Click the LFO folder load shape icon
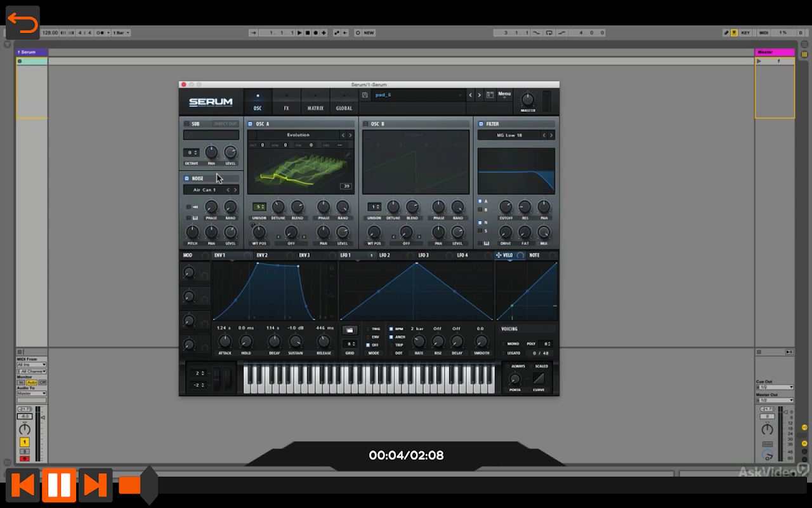 350,330
